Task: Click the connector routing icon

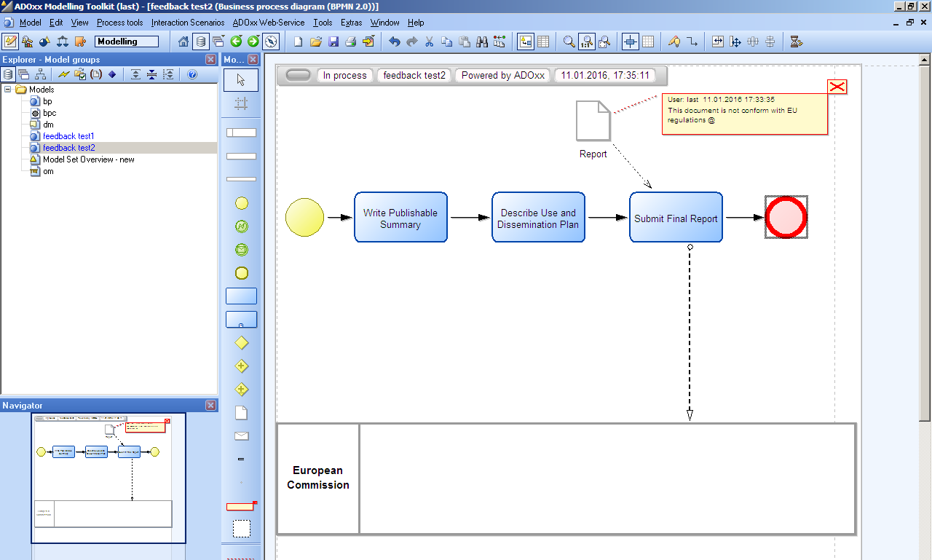Action: click(692, 42)
